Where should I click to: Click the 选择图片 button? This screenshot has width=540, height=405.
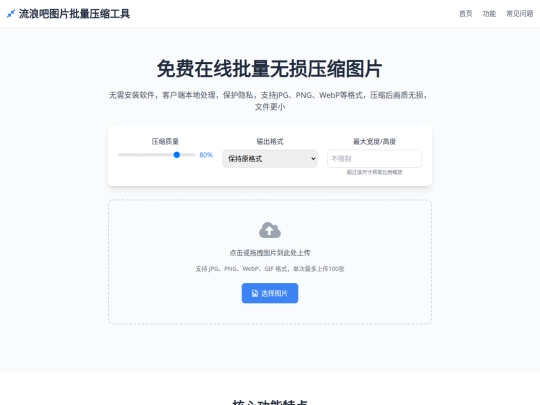[270, 293]
